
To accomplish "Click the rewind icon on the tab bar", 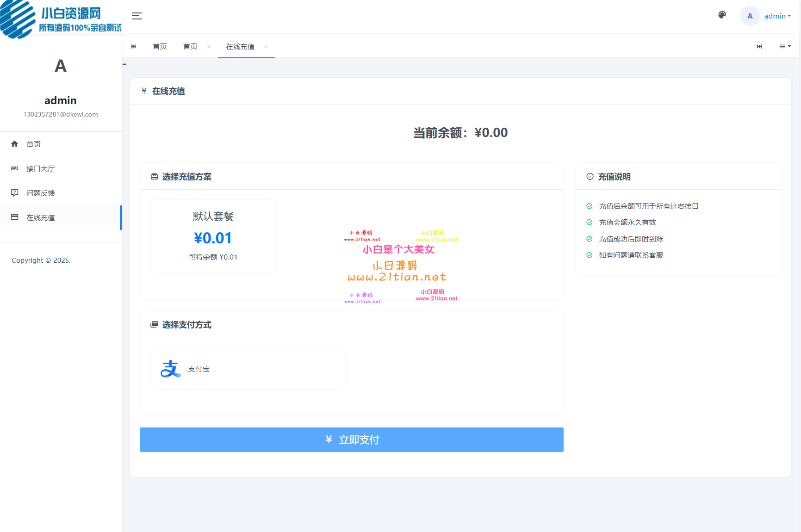I will coord(134,46).
